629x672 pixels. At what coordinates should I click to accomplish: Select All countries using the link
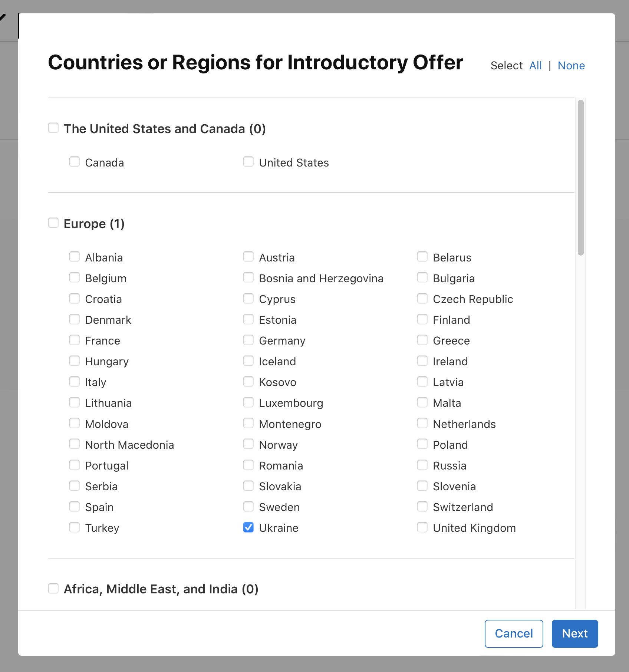(535, 66)
